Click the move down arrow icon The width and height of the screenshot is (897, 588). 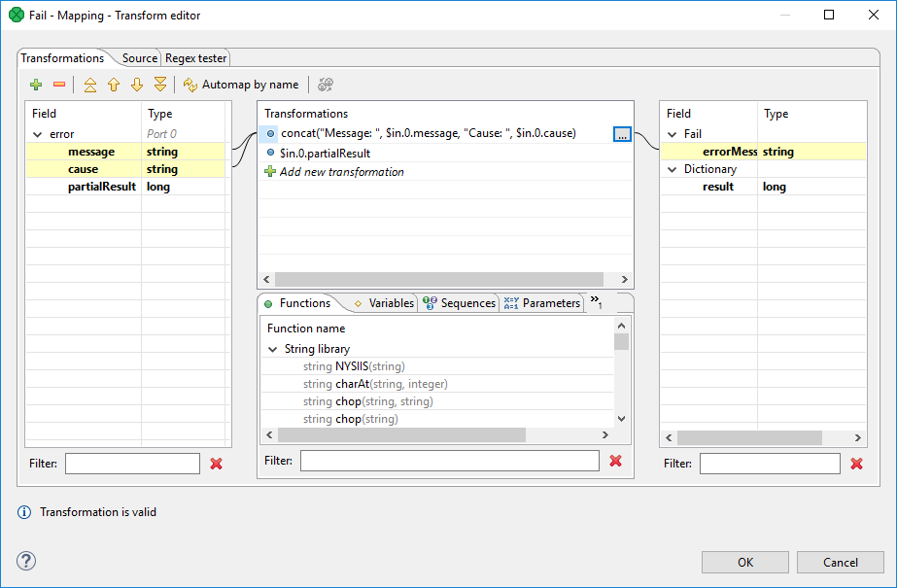[137, 85]
